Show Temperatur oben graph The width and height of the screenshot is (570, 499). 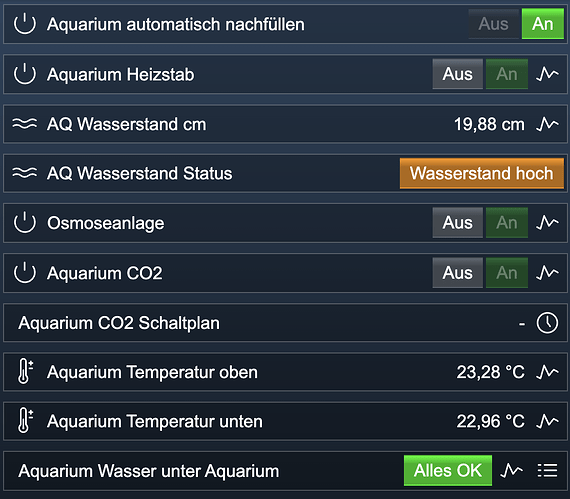pos(547,372)
